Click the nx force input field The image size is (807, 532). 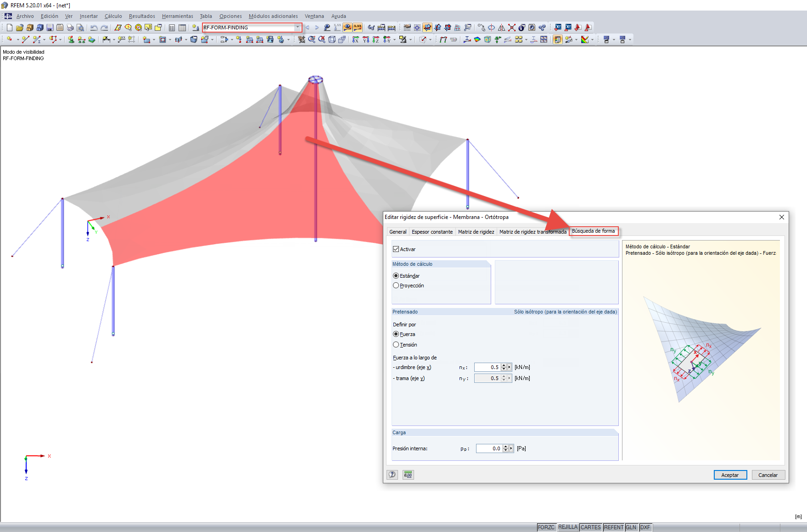click(487, 367)
